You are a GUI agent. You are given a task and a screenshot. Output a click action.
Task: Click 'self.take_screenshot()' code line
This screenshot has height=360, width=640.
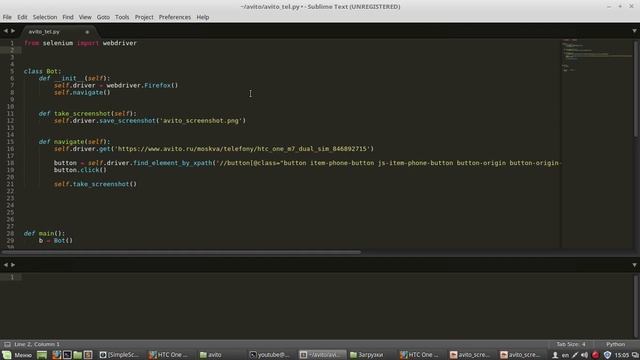(x=95, y=184)
